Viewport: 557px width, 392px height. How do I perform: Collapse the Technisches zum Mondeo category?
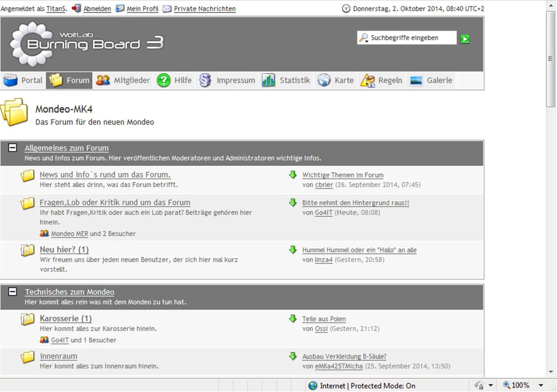[x=13, y=292]
